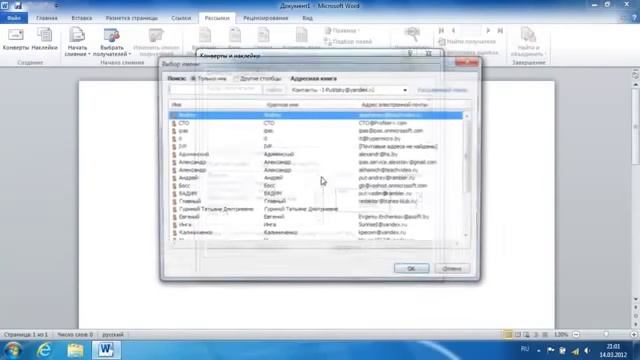Switch to the Главная tab

pos(47,18)
